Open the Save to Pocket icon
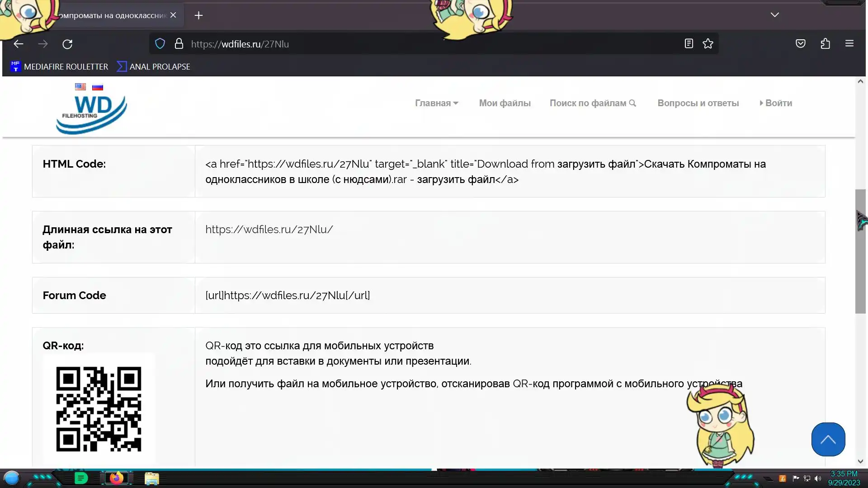868x488 pixels. (800, 44)
